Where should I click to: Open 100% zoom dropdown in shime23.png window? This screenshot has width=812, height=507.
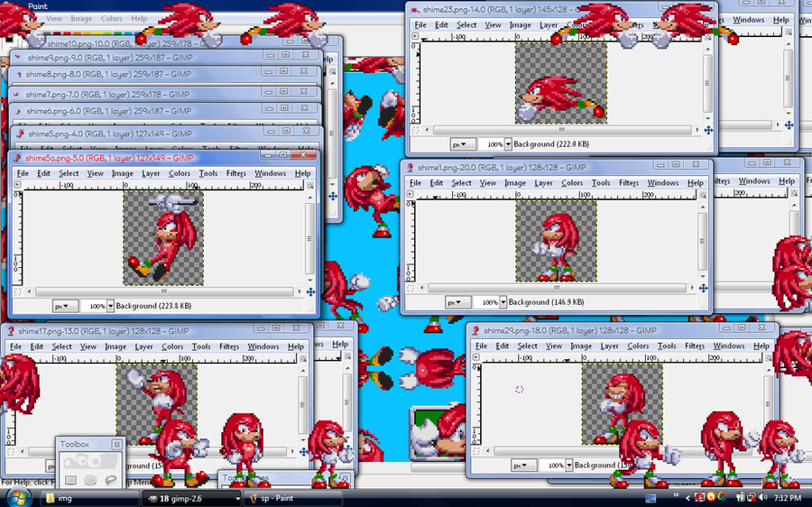(x=508, y=144)
